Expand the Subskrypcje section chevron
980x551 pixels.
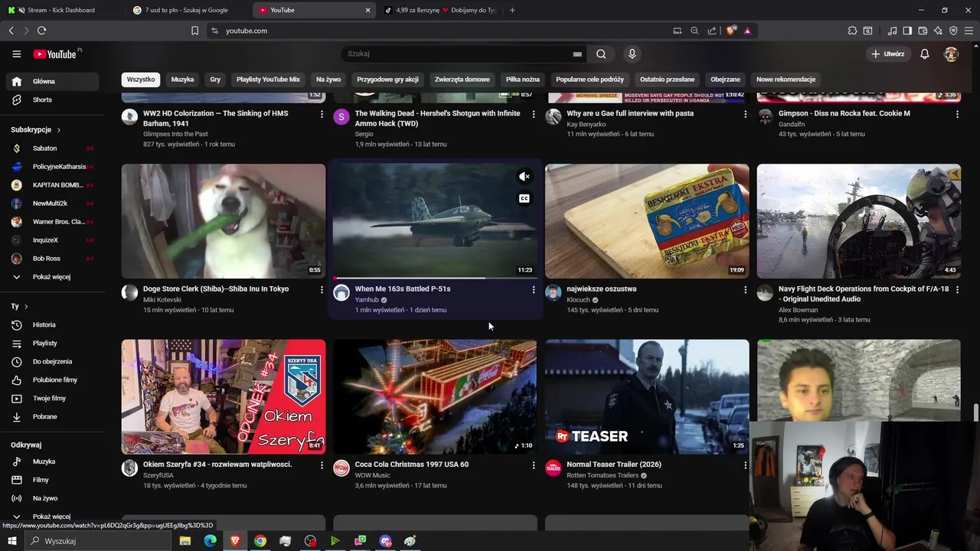pos(58,130)
